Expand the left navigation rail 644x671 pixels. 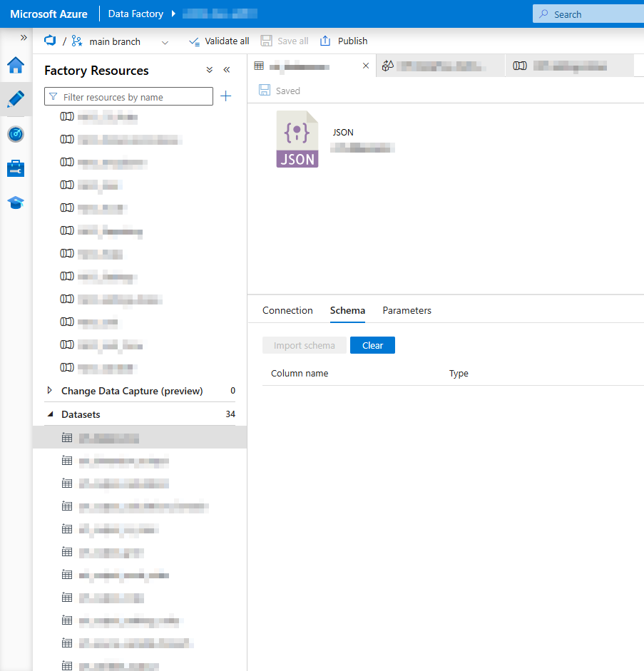tap(24, 38)
